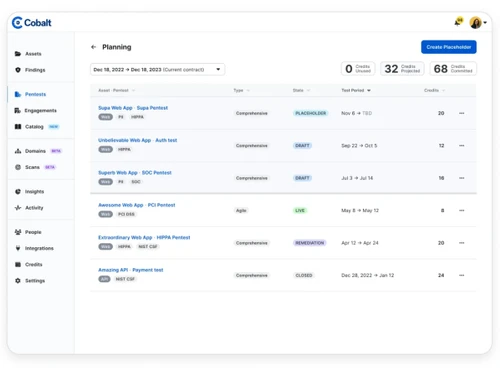Open the Findings section
The height and width of the screenshot is (375, 500).
pos(35,70)
